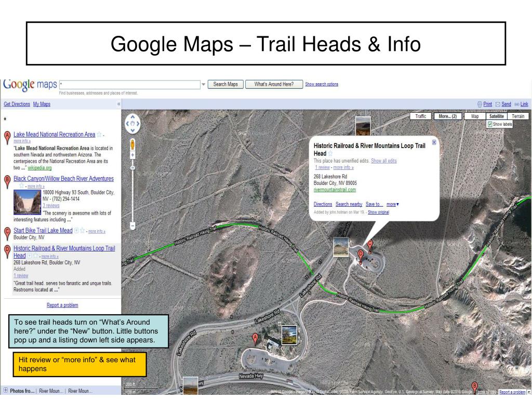
Task: Expand the more menu in info popup
Action: pos(393,204)
